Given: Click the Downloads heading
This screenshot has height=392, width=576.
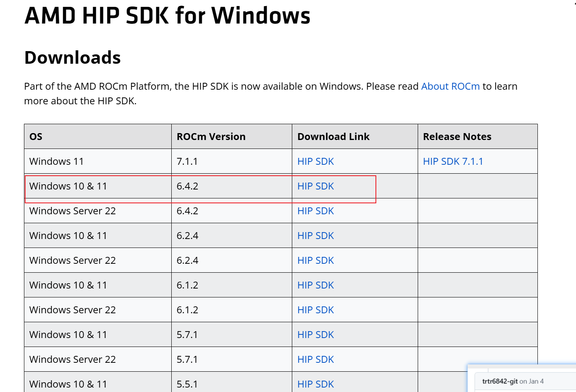Looking at the screenshot, I should (73, 58).
